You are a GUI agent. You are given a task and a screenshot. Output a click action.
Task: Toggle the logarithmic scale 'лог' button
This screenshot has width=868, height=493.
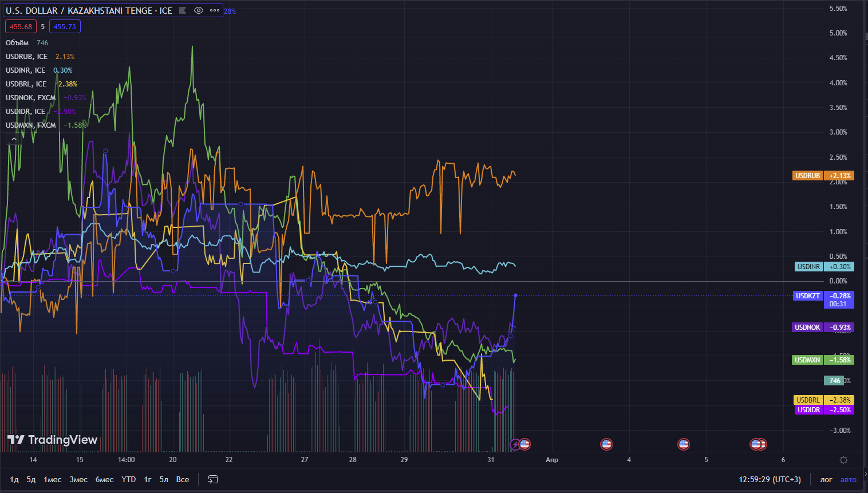826,479
